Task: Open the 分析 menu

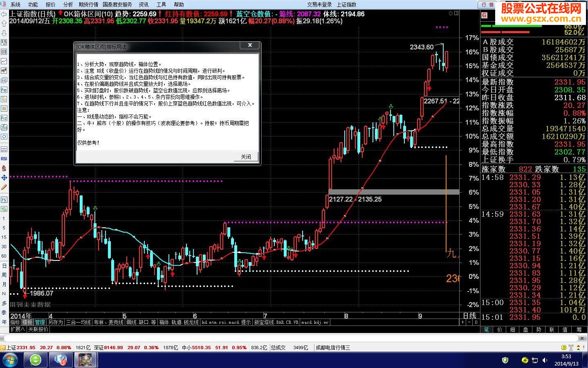Action: (x=68, y=4)
